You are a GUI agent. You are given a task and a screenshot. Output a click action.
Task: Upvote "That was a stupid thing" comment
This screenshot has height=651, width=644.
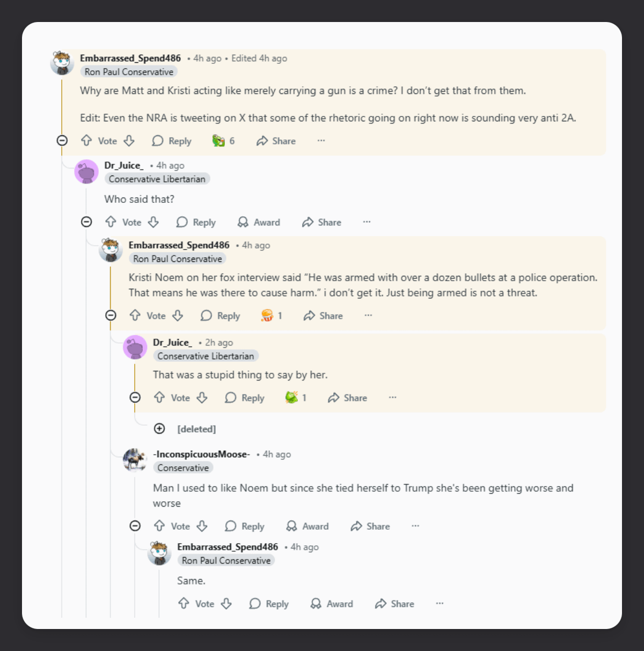coord(159,398)
